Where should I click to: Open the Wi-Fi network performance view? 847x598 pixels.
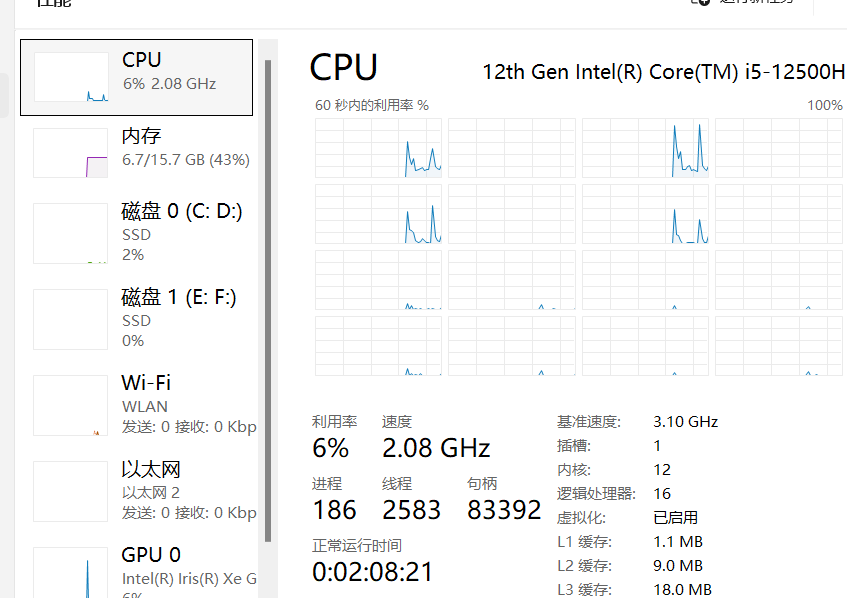136,405
